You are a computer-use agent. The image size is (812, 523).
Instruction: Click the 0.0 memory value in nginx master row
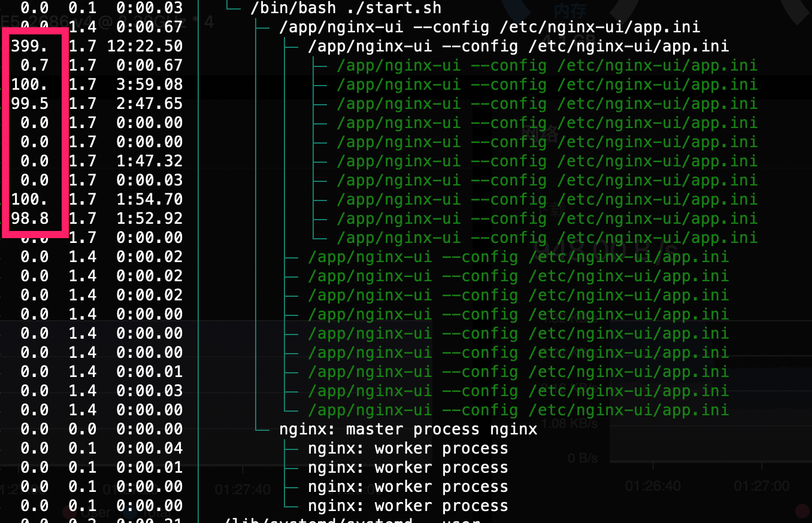[83, 429]
